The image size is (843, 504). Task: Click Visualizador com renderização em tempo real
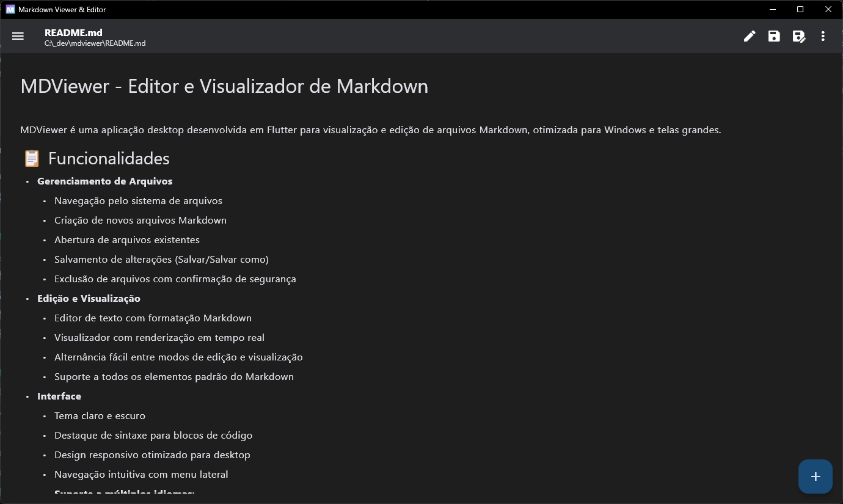pyautogui.click(x=159, y=338)
